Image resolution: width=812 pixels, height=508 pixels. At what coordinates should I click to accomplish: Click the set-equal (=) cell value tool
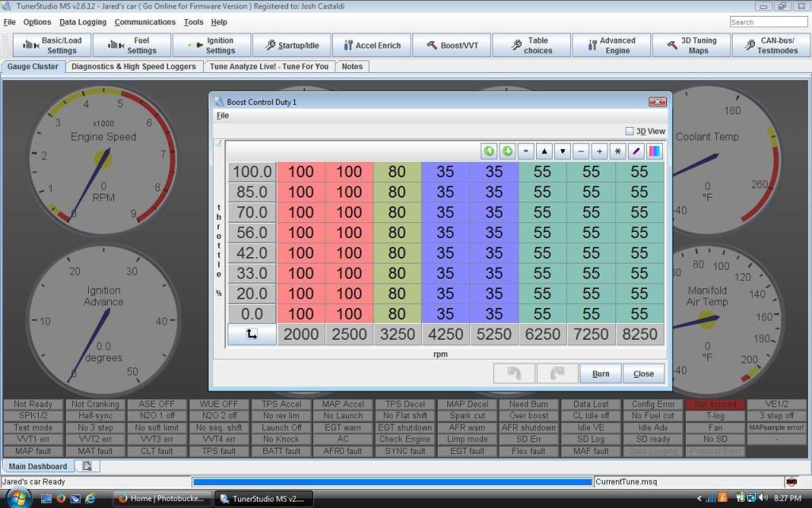point(526,151)
